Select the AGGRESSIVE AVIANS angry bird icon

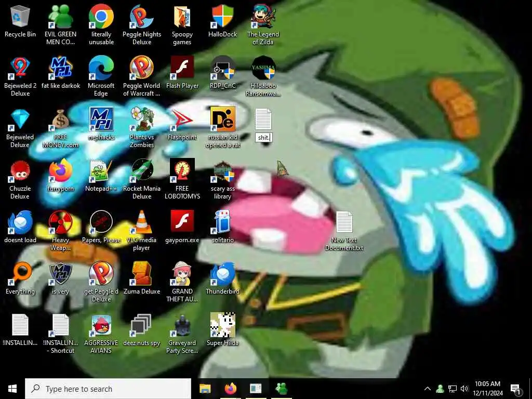point(101,325)
